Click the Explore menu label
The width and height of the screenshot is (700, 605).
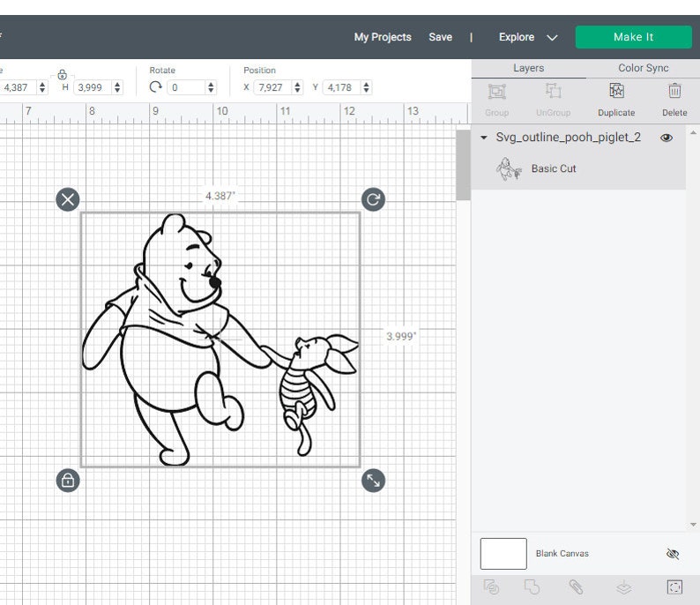(x=517, y=37)
